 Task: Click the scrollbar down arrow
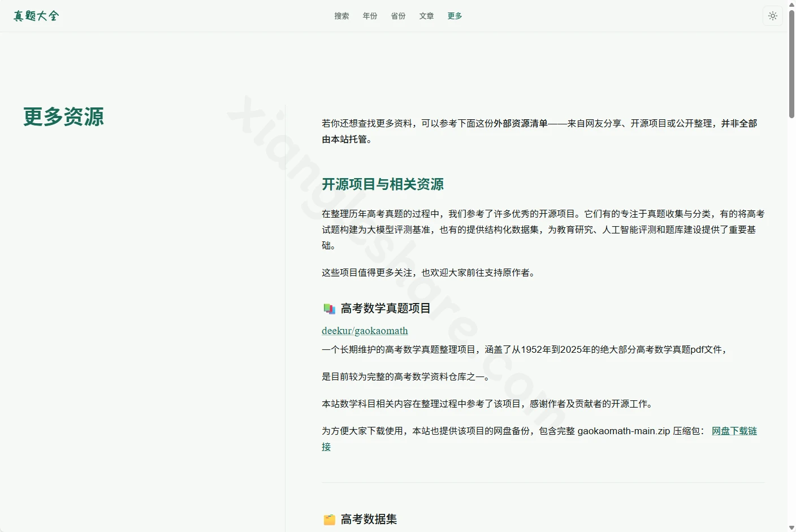791,527
